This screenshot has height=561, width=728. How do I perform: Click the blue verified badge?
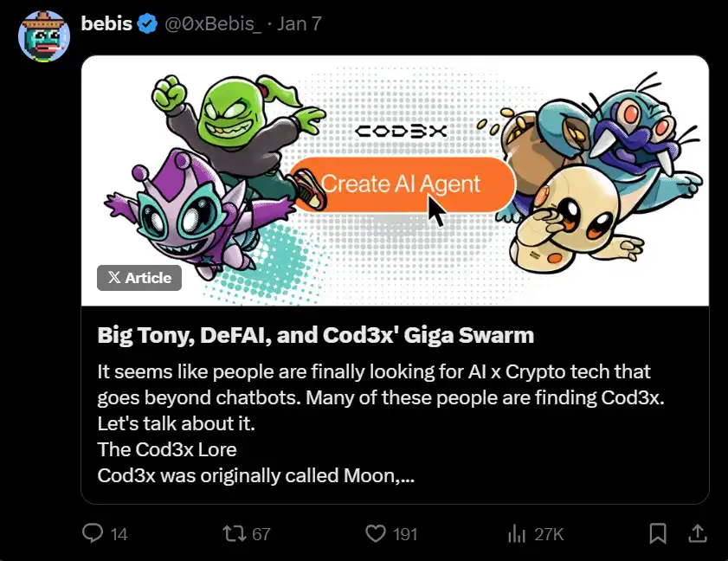[147, 24]
